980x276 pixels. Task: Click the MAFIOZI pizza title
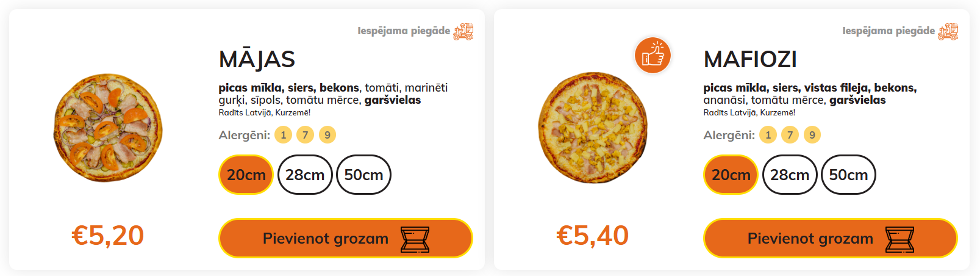pos(750,59)
